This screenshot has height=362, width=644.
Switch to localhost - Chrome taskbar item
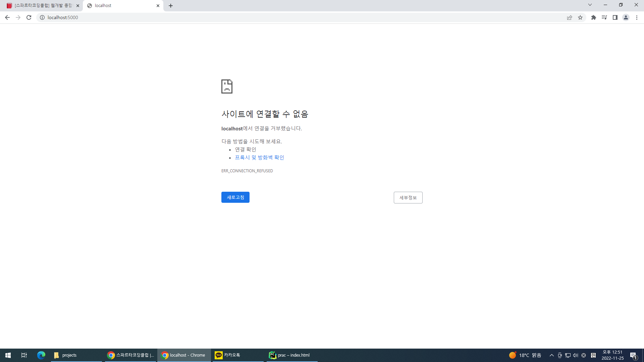coord(184,355)
